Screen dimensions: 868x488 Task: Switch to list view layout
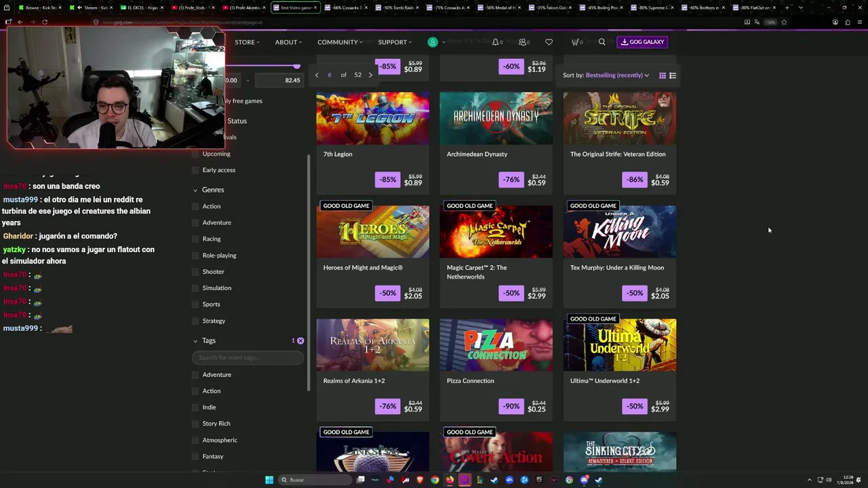coord(673,75)
